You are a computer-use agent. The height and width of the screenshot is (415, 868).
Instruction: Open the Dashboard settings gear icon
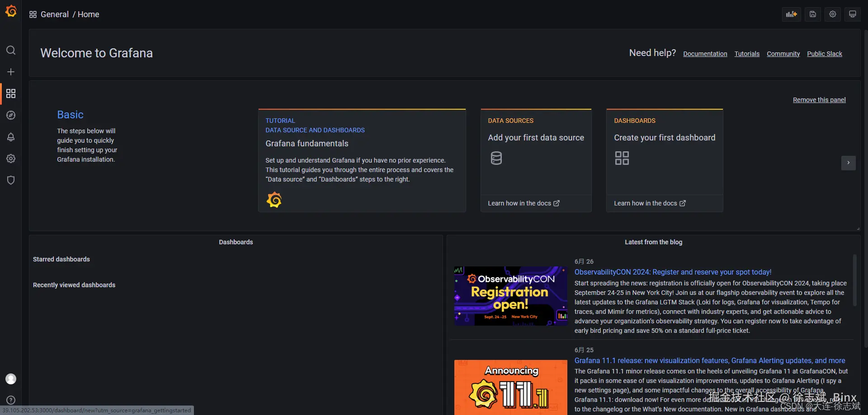click(833, 14)
